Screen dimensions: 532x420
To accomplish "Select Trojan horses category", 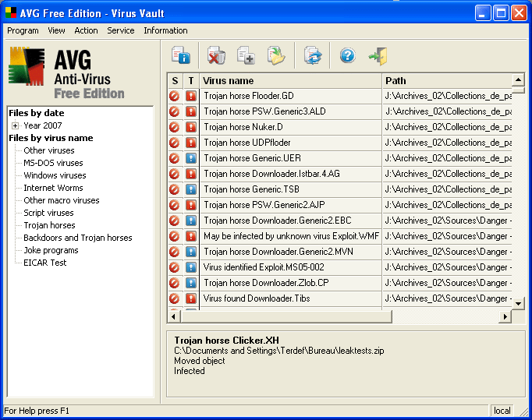I will point(50,226).
